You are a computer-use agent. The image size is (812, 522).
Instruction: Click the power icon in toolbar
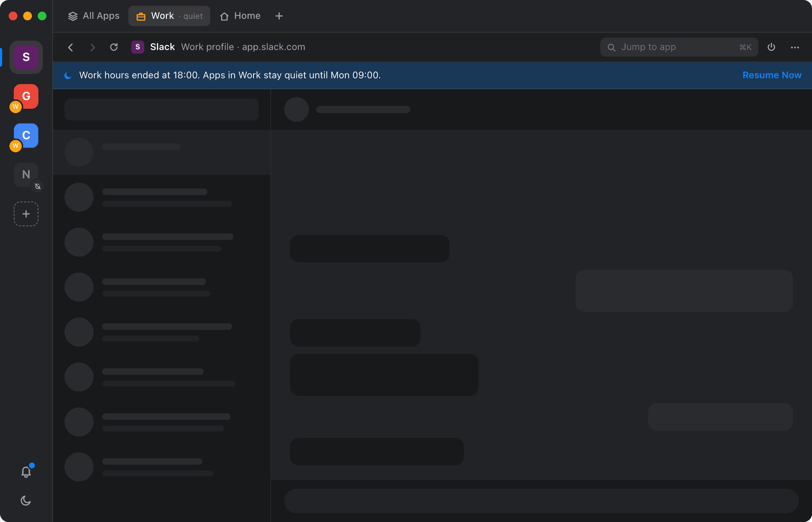[771, 47]
